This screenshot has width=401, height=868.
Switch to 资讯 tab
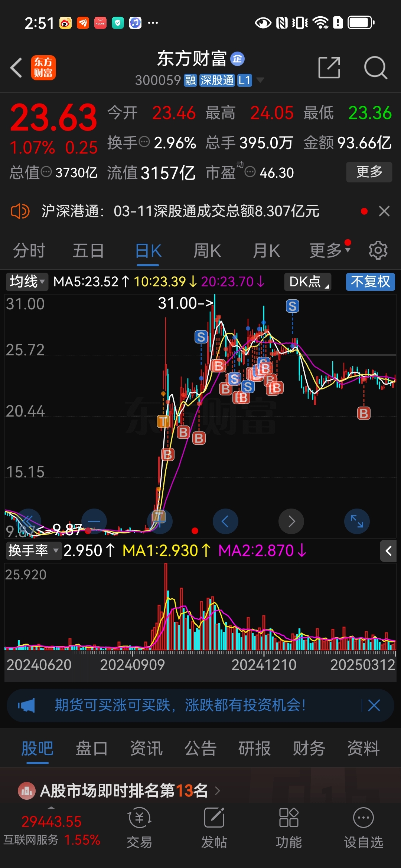(x=146, y=748)
